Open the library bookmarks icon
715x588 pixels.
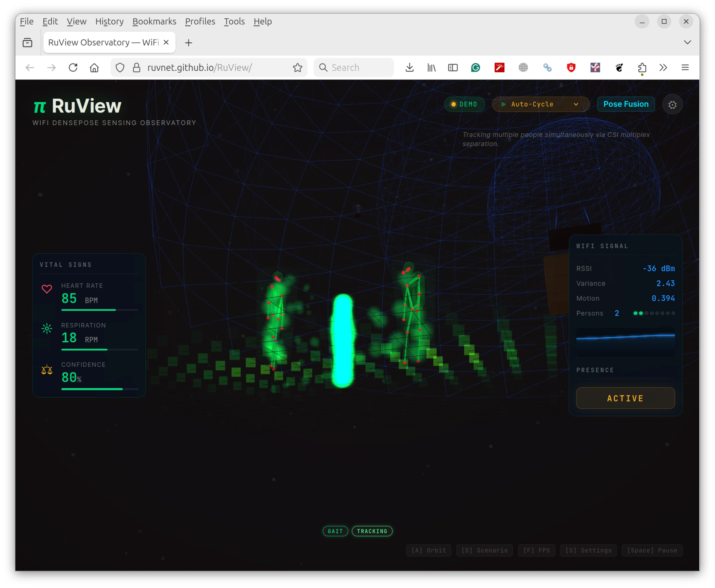click(431, 68)
